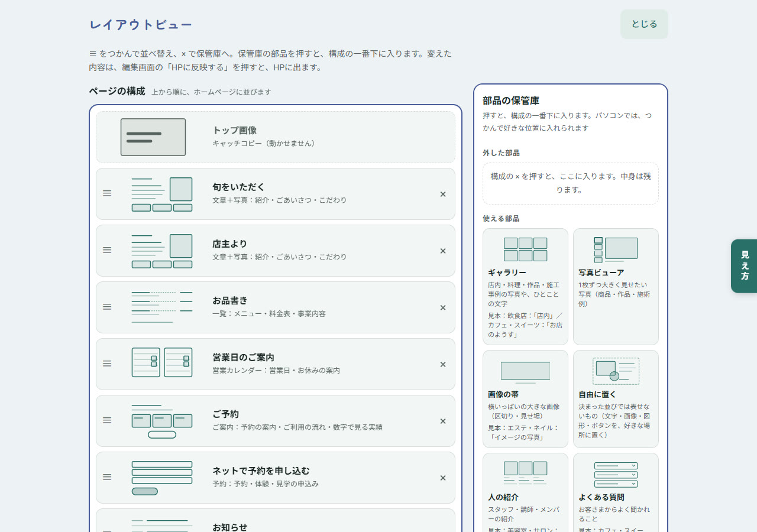
Task: Remove the ご予約 section with ×
Action: (443, 421)
